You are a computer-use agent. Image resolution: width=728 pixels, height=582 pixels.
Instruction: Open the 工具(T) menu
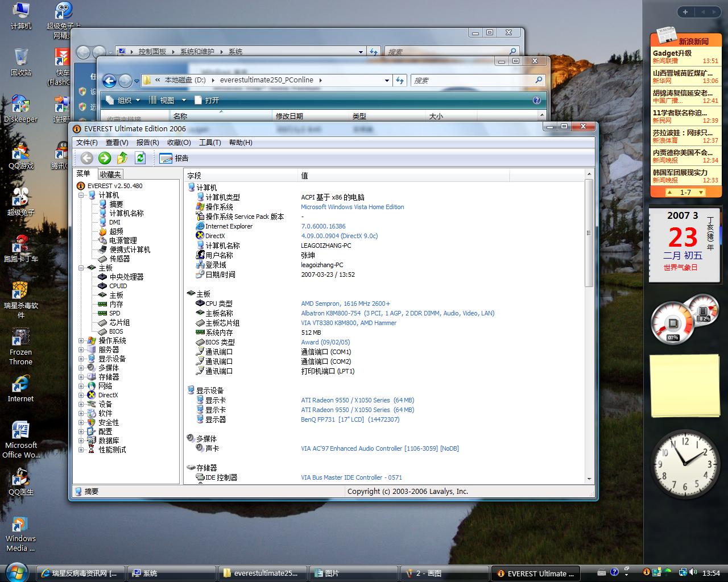(x=209, y=143)
